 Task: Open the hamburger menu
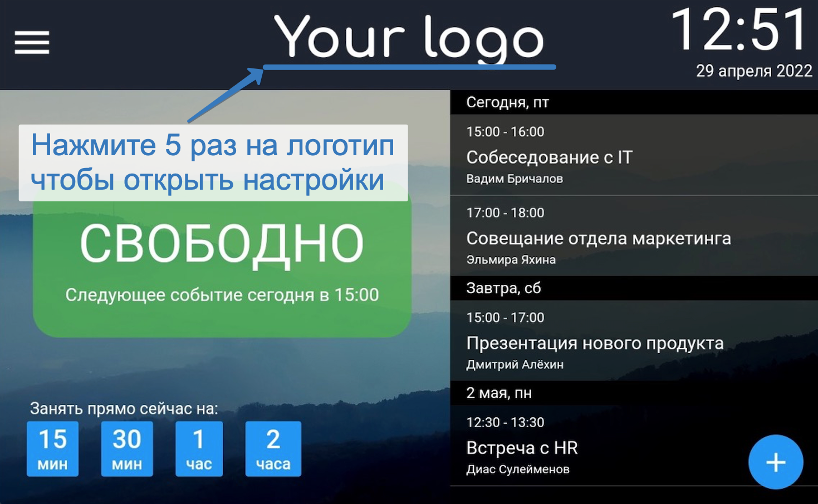32,43
